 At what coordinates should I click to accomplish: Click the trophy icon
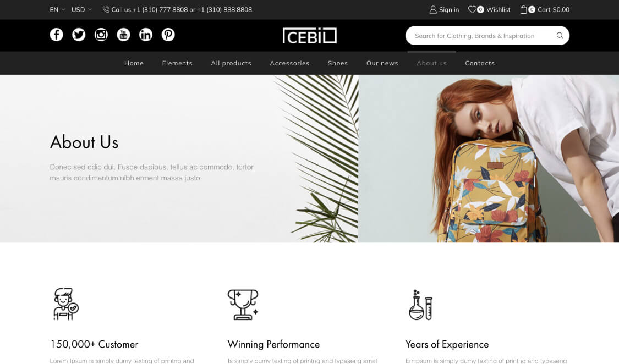coord(243,305)
